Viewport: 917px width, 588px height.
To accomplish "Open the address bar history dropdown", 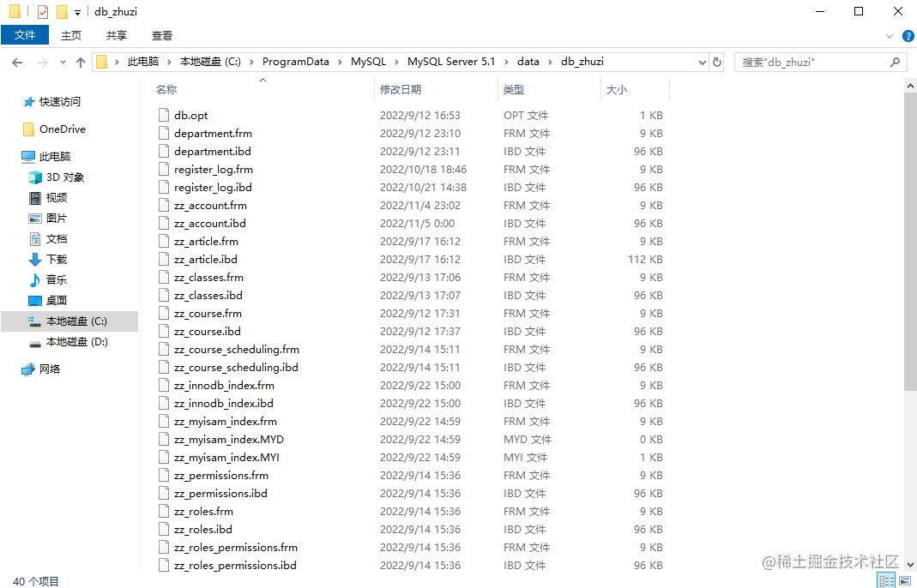I will pyautogui.click(x=703, y=62).
